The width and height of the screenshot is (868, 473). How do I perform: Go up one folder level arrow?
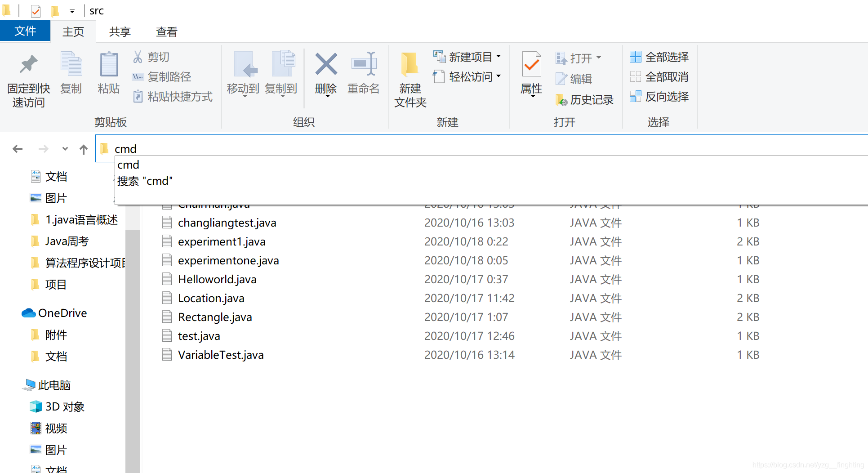(x=84, y=149)
